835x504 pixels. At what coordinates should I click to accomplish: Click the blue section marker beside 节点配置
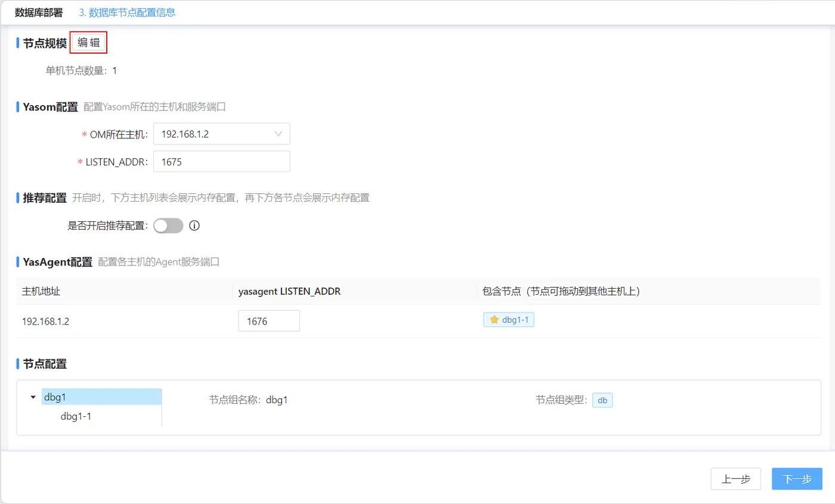coord(17,364)
